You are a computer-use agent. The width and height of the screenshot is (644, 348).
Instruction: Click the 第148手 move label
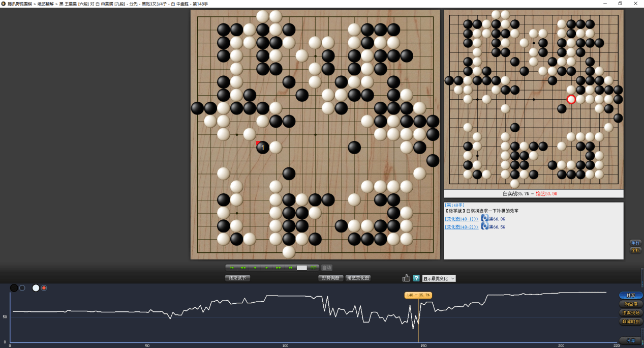tap(454, 205)
